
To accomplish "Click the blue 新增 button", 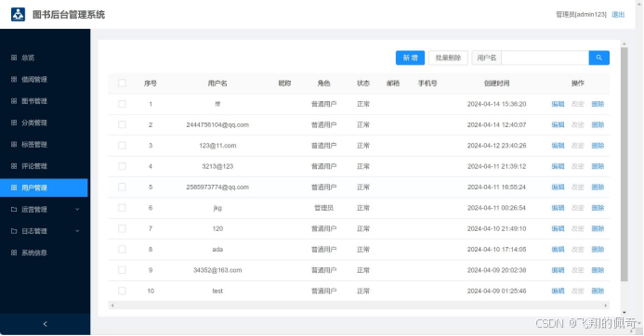I will coord(410,58).
